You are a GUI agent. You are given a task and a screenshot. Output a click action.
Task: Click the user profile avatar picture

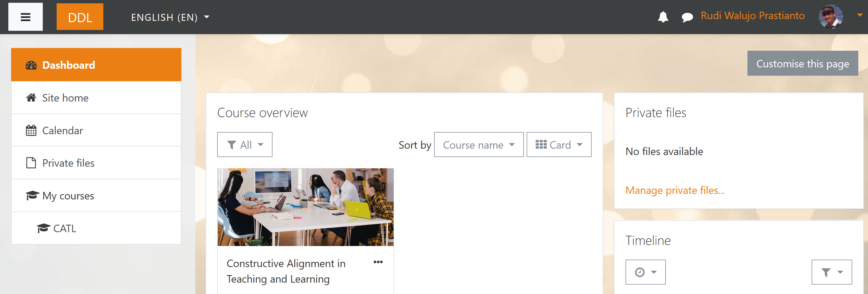click(x=831, y=16)
